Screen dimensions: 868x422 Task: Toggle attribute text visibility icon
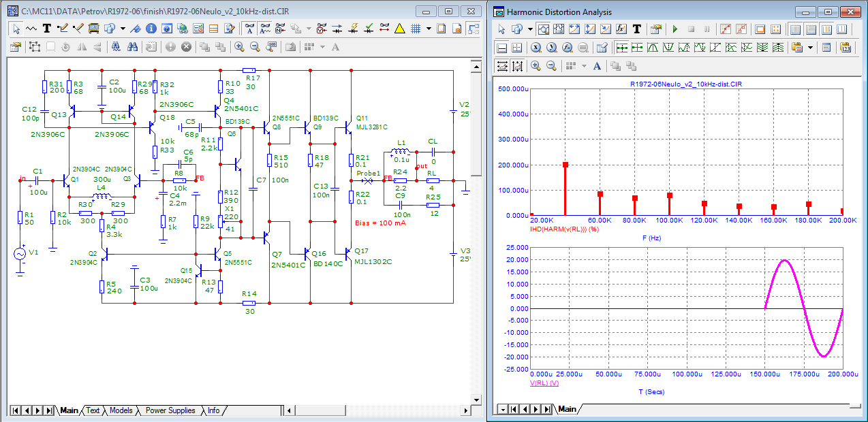coord(249,29)
